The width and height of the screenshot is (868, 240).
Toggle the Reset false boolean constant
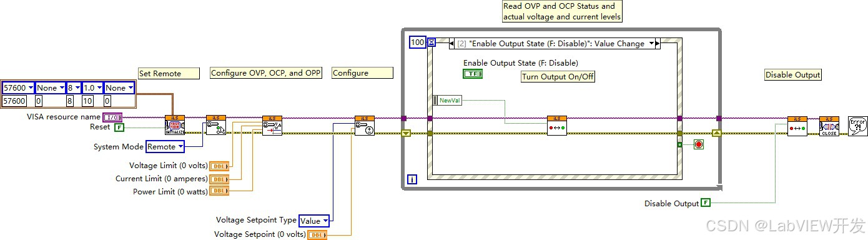point(119,127)
